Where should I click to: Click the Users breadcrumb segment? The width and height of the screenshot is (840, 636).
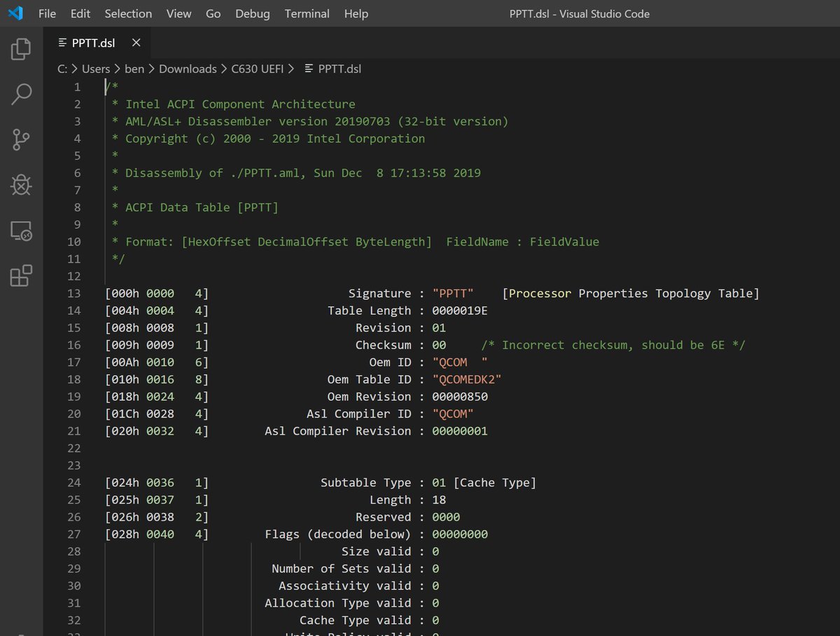96,69
